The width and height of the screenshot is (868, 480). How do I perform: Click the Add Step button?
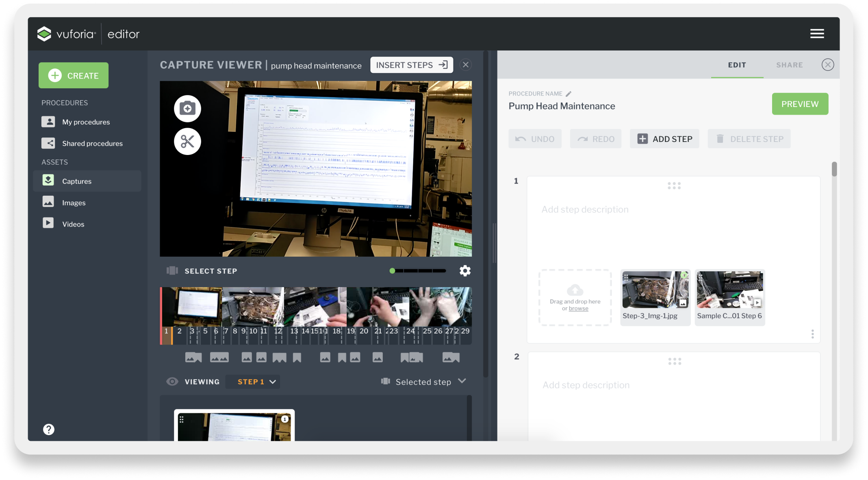coord(664,139)
